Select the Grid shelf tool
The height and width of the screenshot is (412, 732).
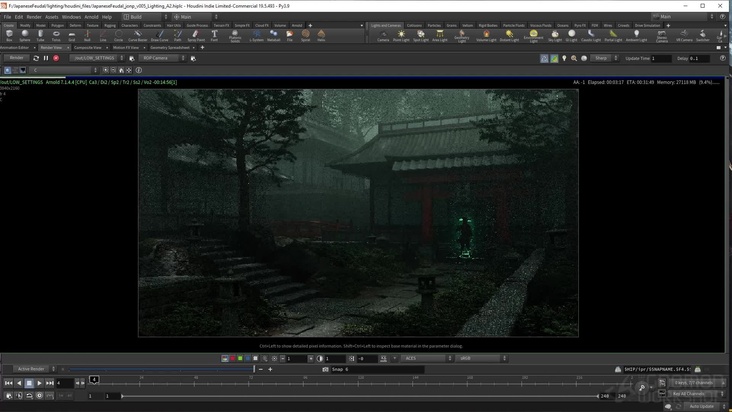[71, 35]
